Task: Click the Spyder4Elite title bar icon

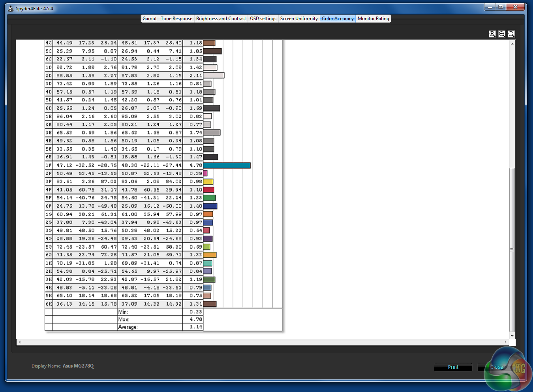Action: pos(11,8)
